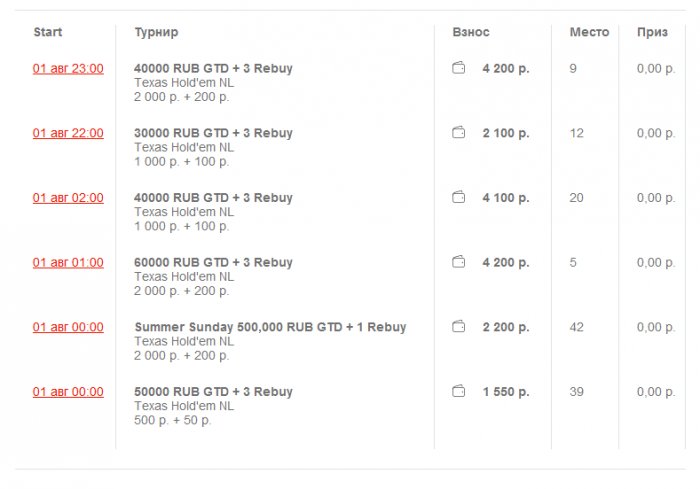Click wallet icon beside 4 100 р. buy-in
This screenshot has width=700, height=489.
pyautogui.click(x=459, y=198)
